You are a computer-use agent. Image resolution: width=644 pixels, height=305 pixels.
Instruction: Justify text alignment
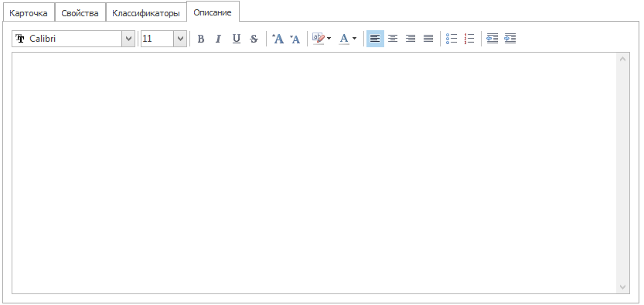[428, 39]
